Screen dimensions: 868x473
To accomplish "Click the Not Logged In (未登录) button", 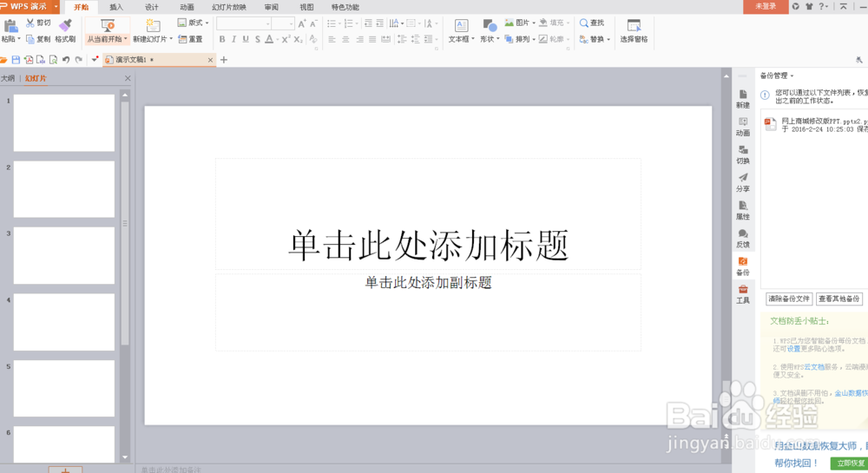I will click(766, 7).
